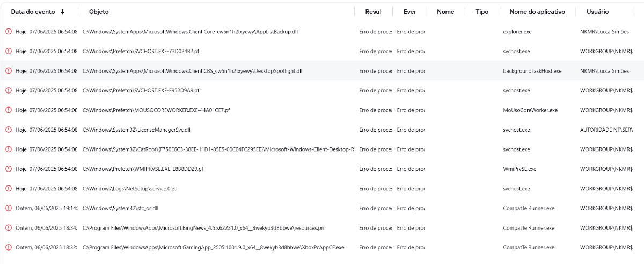Sort by the Objeto column header
This screenshot has height=264, width=644.
click(x=99, y=12)
